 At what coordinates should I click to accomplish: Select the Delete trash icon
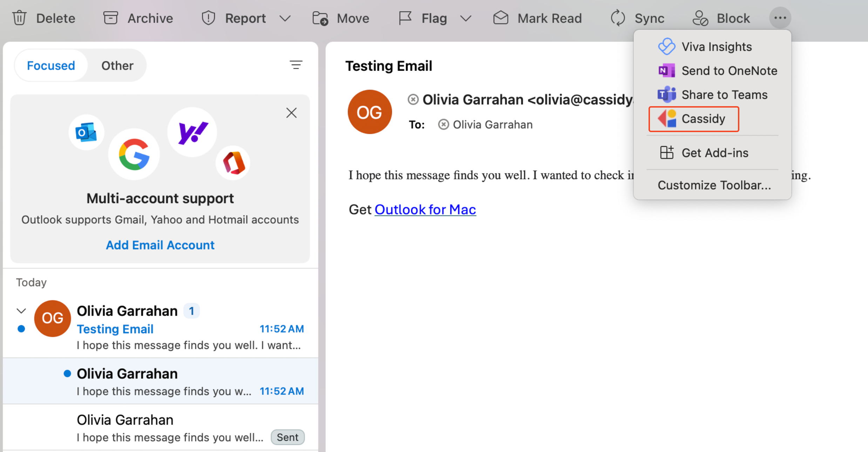(19, 18)
